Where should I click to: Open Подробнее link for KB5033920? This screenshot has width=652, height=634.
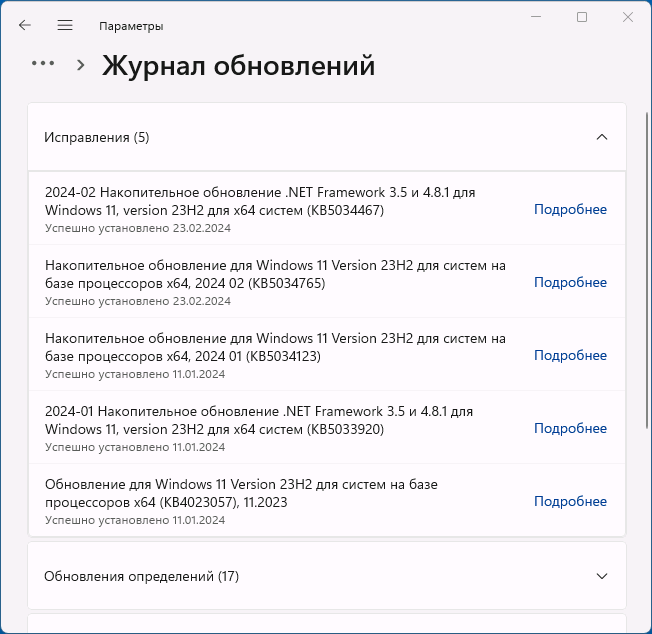pos(570,428)
